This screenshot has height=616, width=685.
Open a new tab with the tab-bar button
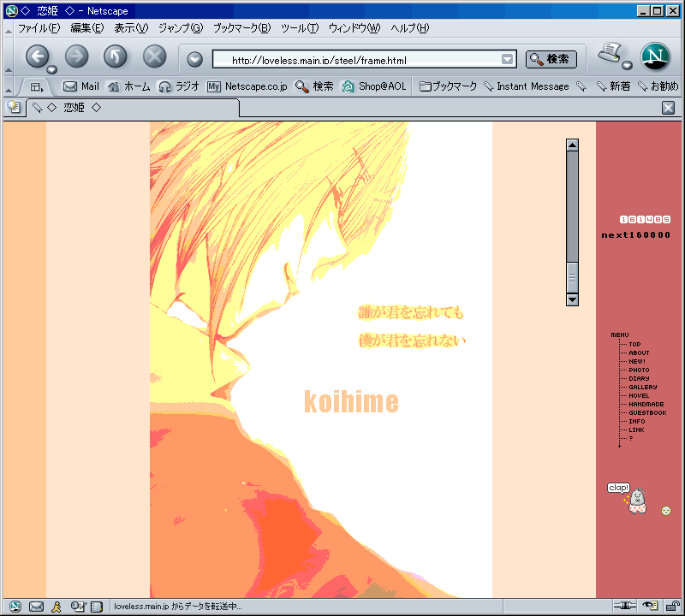(14, 107)
